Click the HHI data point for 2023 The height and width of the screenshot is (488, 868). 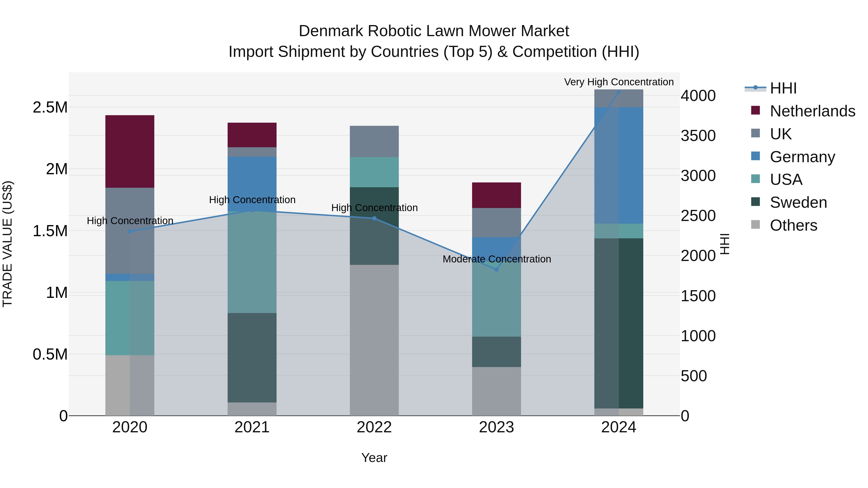(496, 269)
